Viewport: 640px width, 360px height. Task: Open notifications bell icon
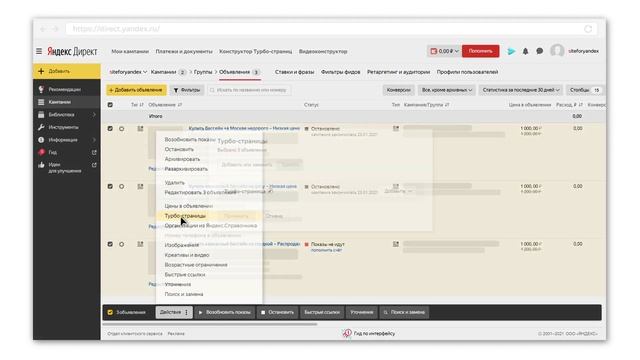pyautogui.click(x=525, y=51)
